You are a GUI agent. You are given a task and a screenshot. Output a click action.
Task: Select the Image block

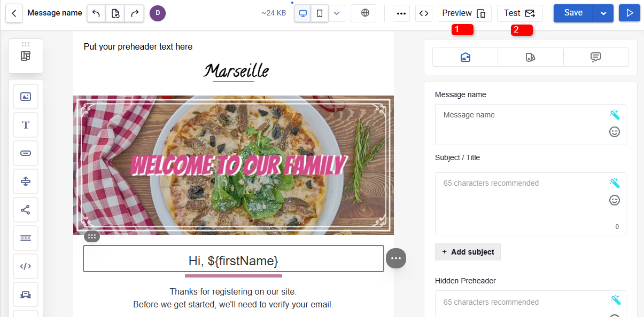coord(26,97)
